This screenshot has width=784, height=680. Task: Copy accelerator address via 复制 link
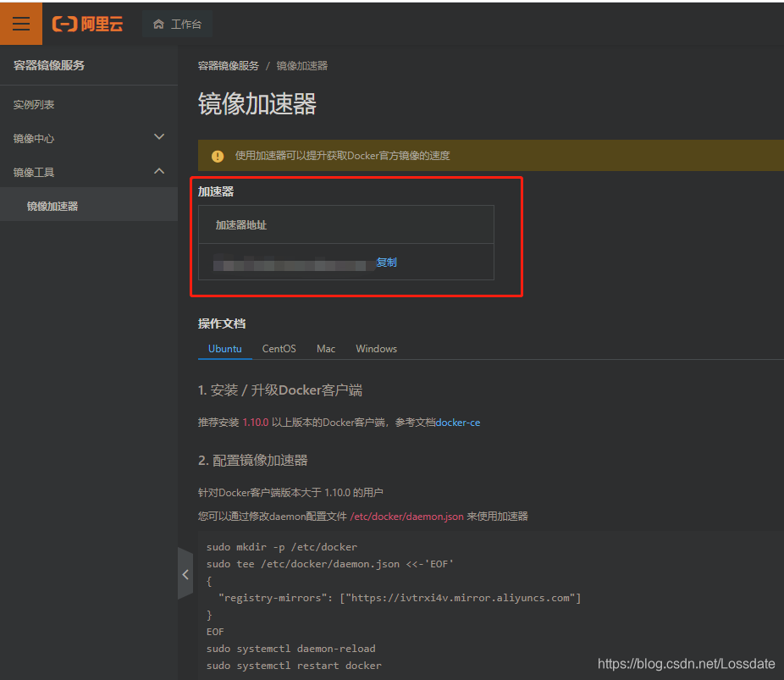pos(387,262)
